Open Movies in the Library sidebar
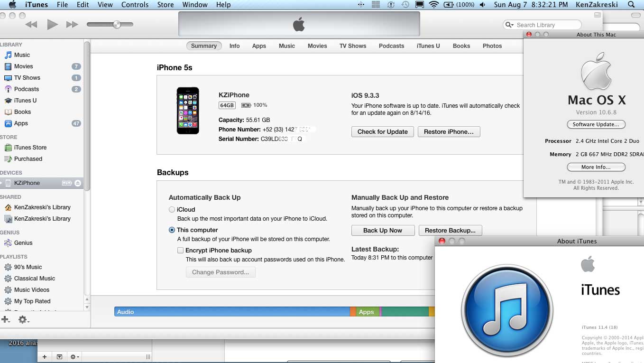The height and width of the screenshot is (363, 644). (x=23, y=66)
